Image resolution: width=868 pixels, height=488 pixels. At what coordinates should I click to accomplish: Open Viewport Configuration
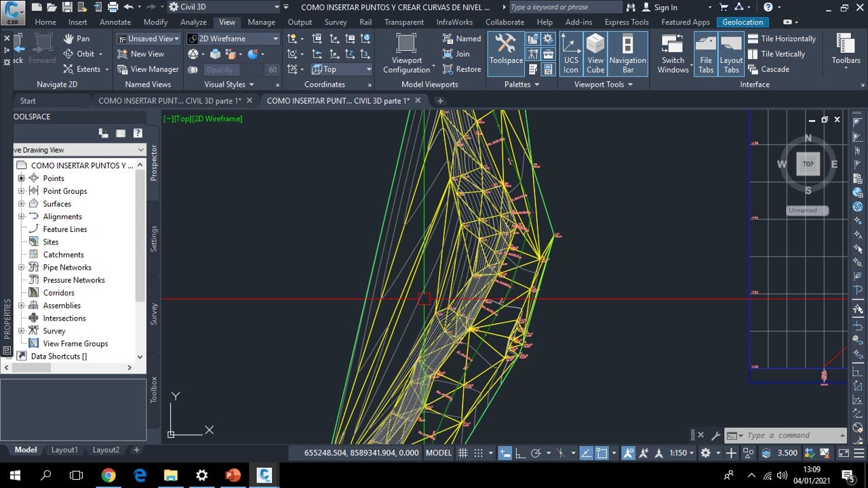(x=406, y=54)
